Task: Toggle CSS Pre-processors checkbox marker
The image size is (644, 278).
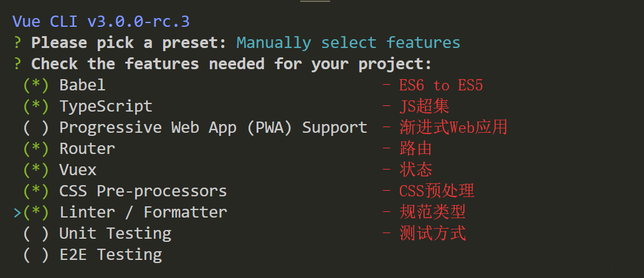Action: click(x=36, y=191)
